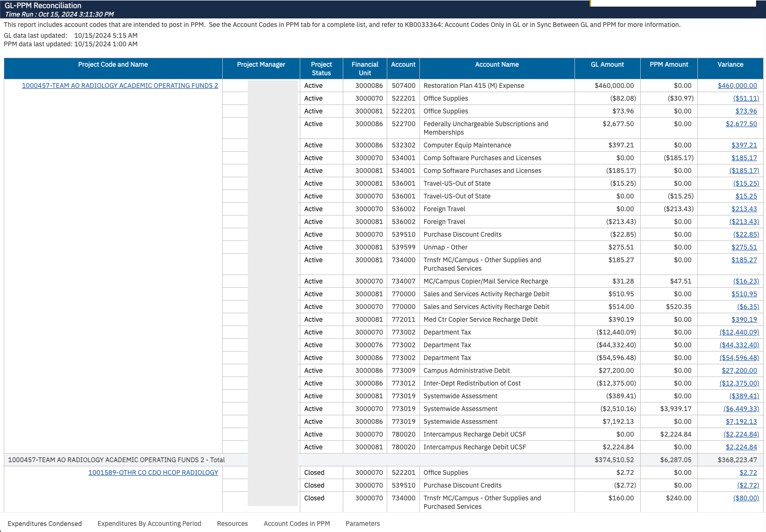Click the $460,000.00 variance link
766x532 pixels.
pos(737,86)
